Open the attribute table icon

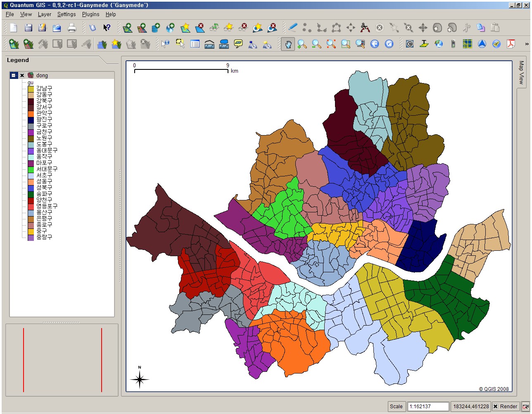pyautogui.click(x=195, y=44)
